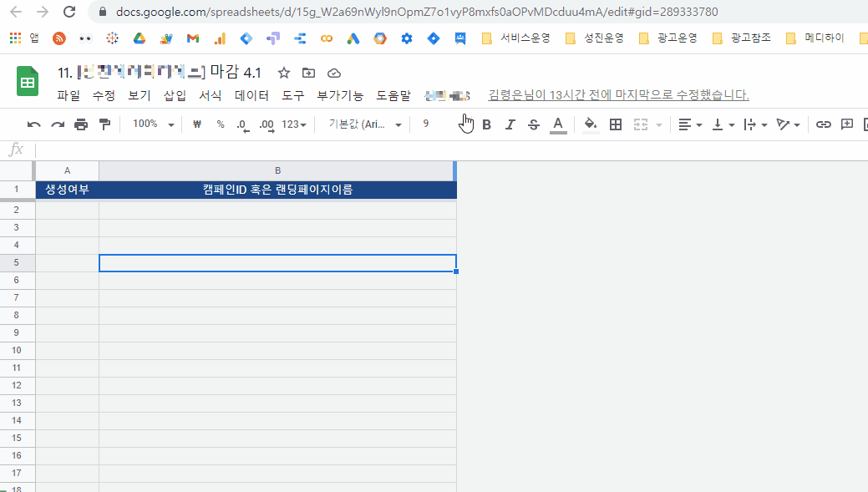Increase decimal places button
This screenshot has height=492, width=868.
pos(266,125)
